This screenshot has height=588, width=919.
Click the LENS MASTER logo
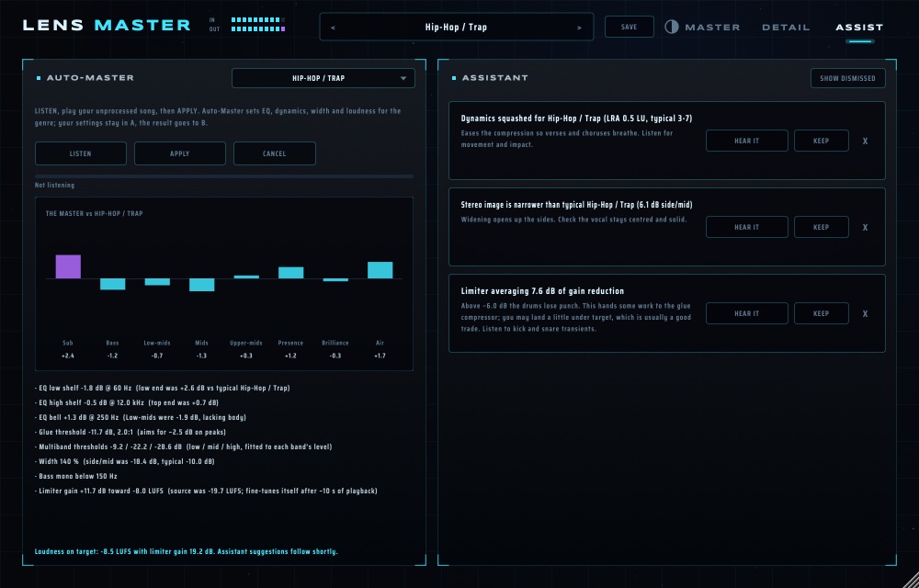(x=107, y=25)
